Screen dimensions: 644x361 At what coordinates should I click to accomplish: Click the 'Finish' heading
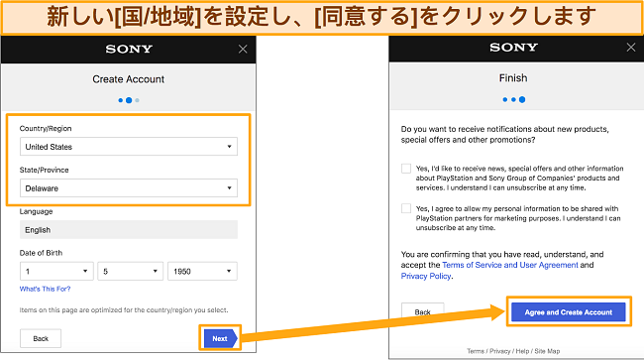tap(513, 77)
